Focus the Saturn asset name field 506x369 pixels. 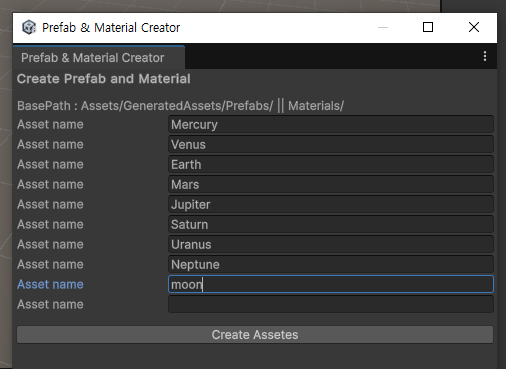pyautogui.click(x=331, y=224)
